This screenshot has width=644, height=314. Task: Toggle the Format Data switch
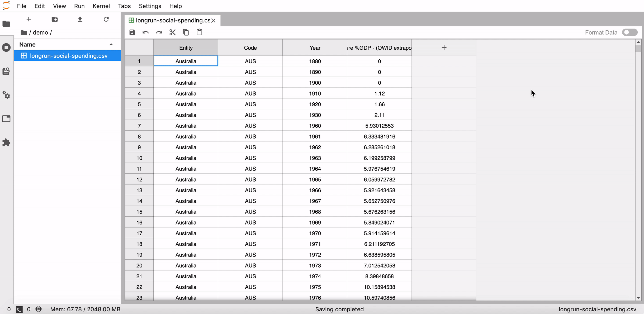coord(630,32)
